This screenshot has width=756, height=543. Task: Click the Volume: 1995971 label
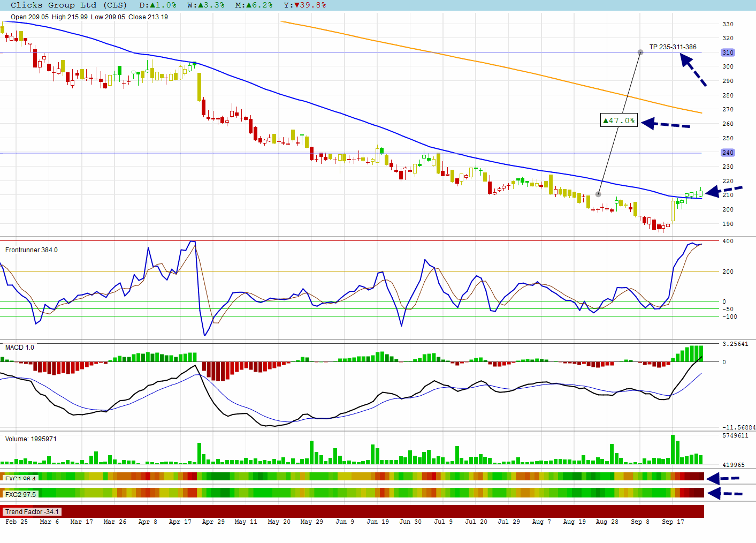click(30, 439)
